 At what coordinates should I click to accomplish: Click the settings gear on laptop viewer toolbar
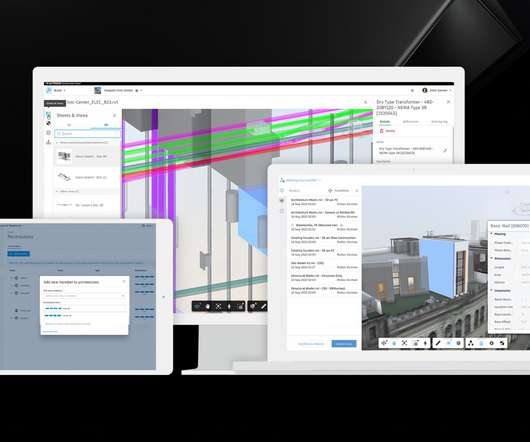(491, 343)
